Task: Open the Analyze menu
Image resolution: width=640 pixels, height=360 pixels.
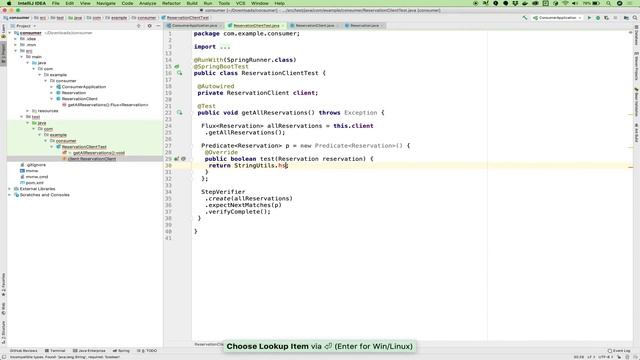Action: tap(147, 3)
